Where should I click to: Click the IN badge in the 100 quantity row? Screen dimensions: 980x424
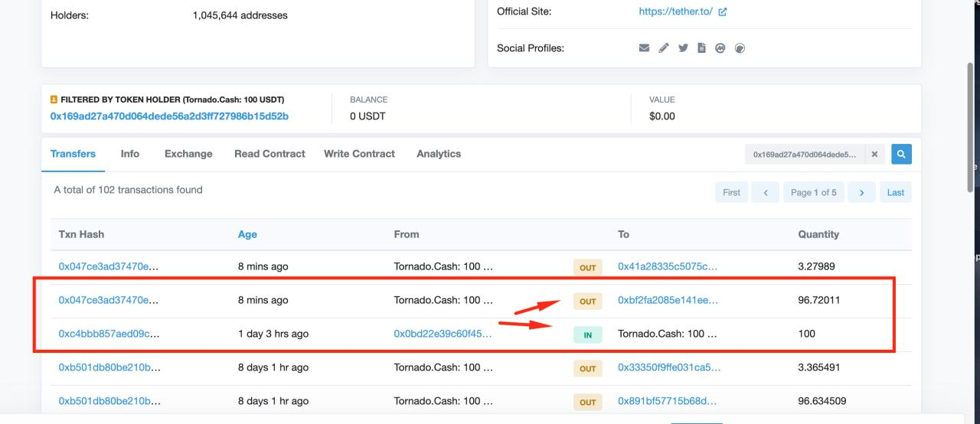click(x=587, y=334)
